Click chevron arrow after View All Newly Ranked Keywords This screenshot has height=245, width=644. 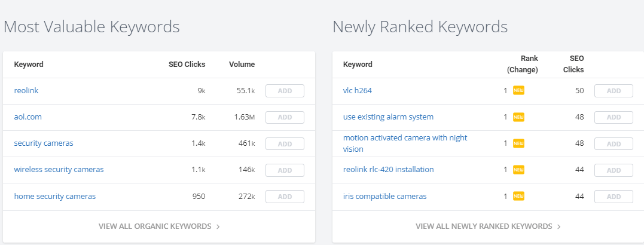point(558,226)
